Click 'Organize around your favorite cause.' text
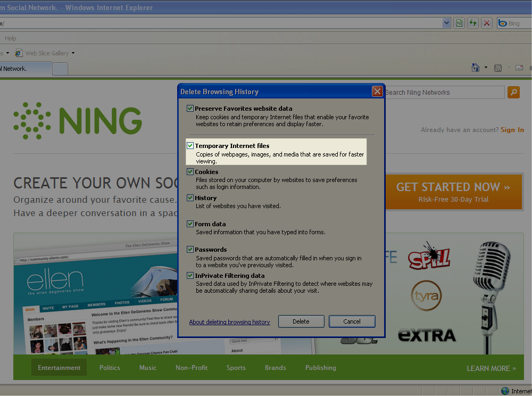532x396 pixels. [x=95, y=200]
